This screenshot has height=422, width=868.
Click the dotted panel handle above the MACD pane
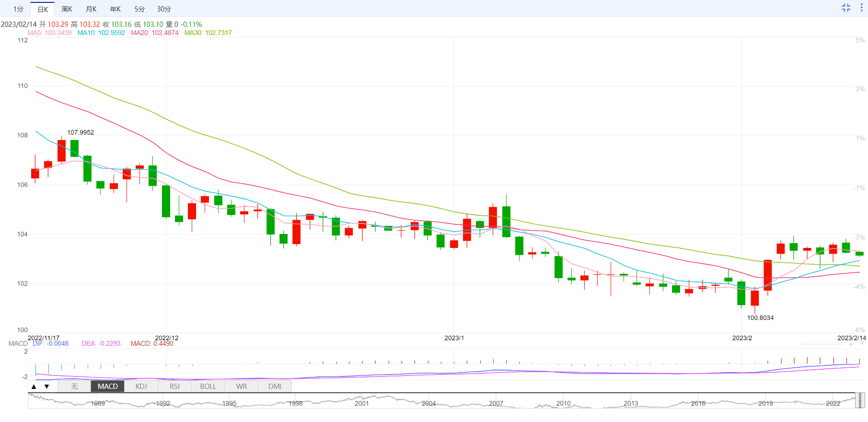click(x=822, y=344)
